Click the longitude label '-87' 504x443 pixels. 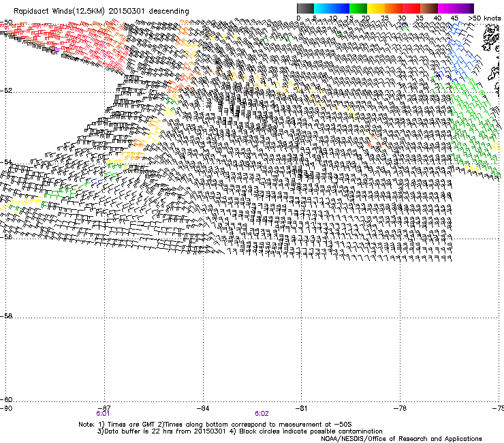click(x=104, y=408)
